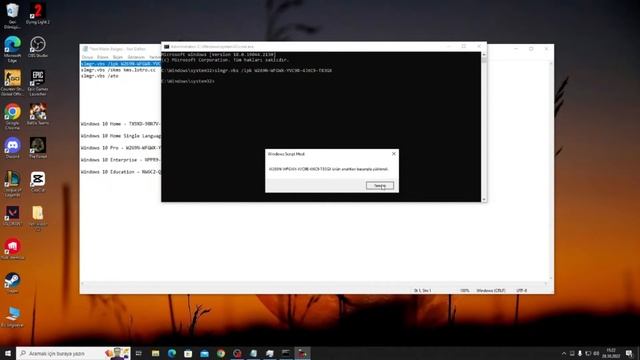The image size is (640, 360).
Task: Open the Dosya menu in Notepad
Action: [87, 57]
